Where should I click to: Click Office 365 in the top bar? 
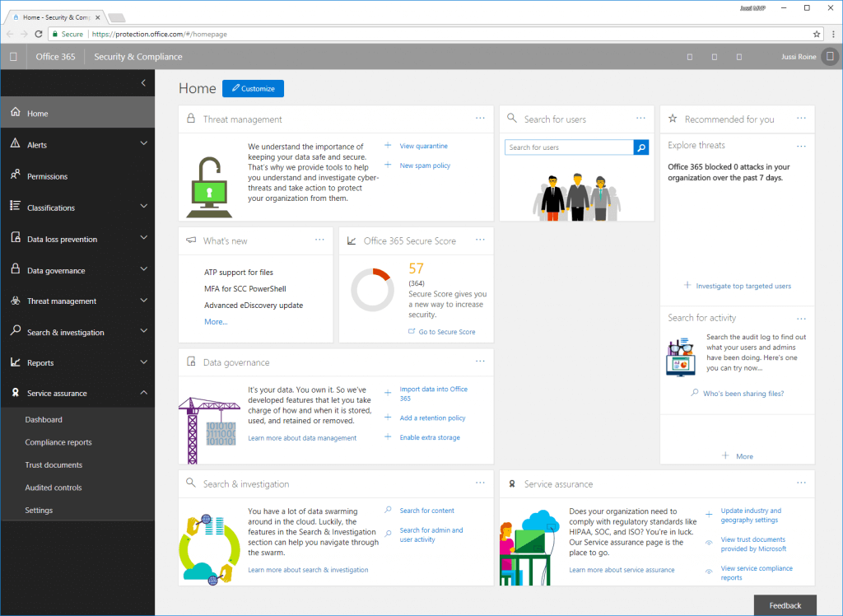pyautogui.click(x=54, y=56)
